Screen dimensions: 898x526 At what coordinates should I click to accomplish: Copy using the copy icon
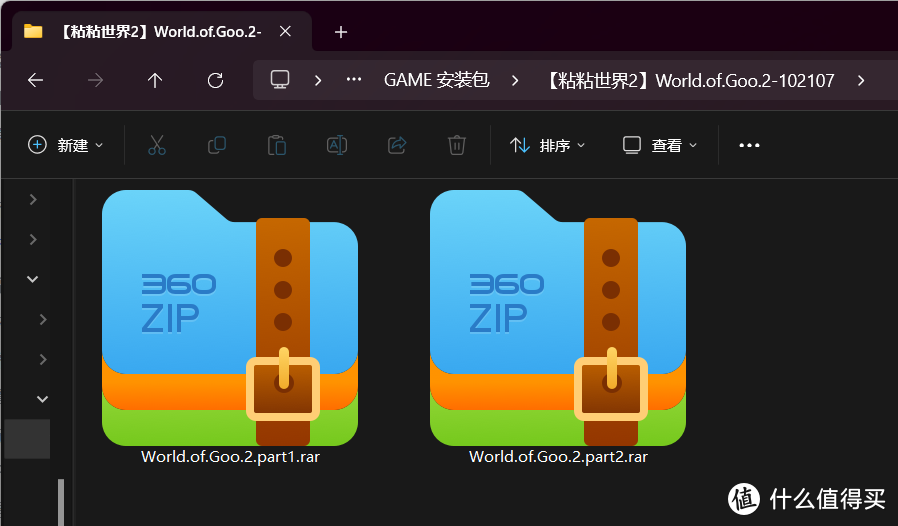click(x=216, y=145)
